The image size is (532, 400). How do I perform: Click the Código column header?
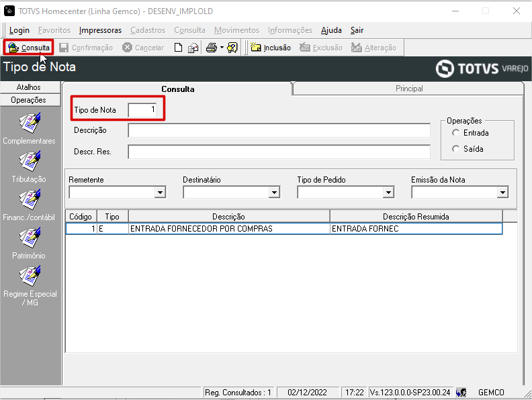click(x=81, y=217)
